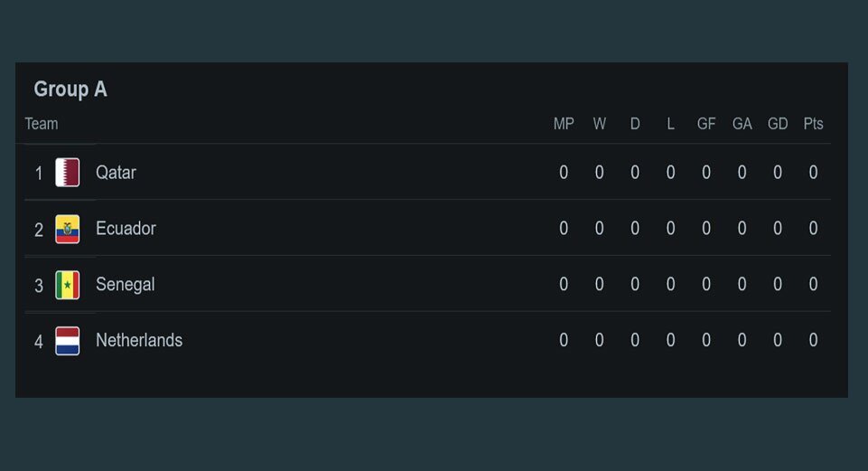Select the GA column header
The width and height of the screenshot is (868, 471).
[x=742, y=124]
